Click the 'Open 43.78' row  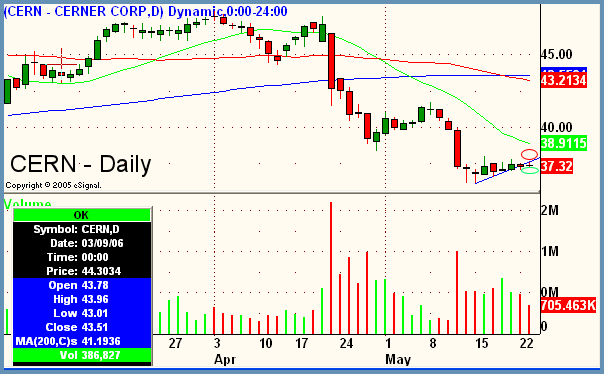pyautogui.click(x=82, y=285)
